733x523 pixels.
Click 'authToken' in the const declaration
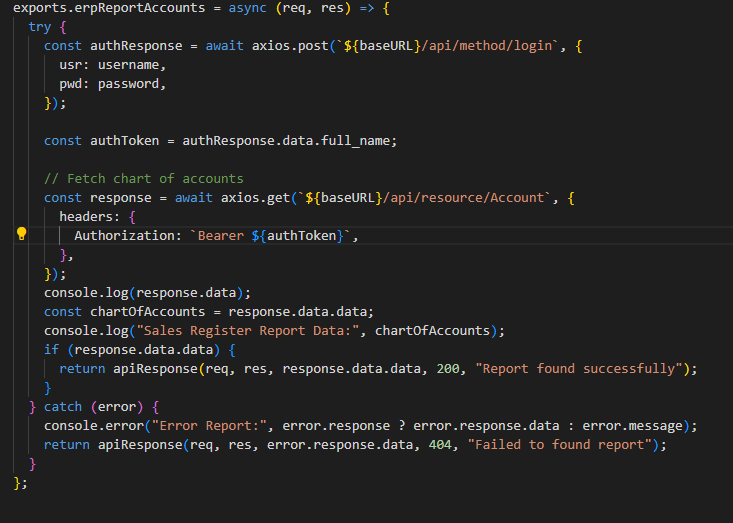click(124, 141)
